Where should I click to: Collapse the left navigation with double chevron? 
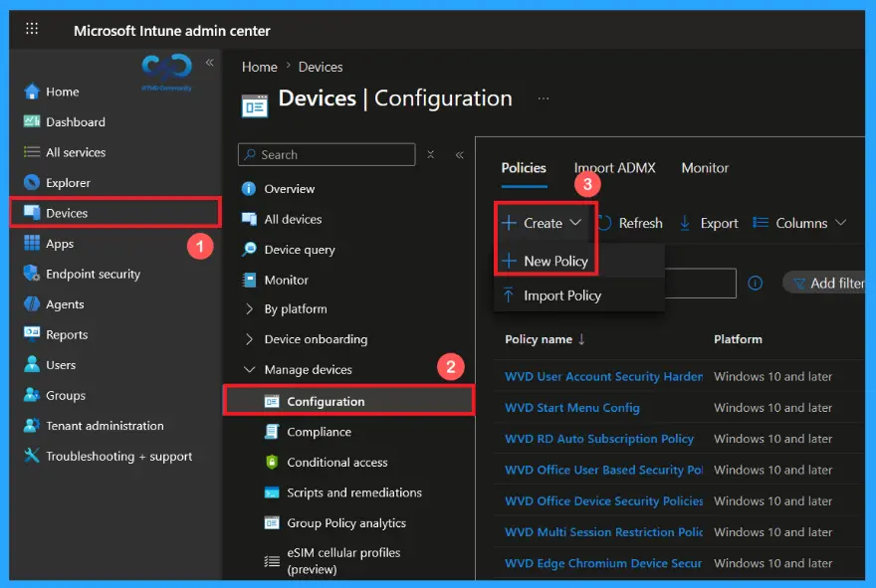pos(209,62)
